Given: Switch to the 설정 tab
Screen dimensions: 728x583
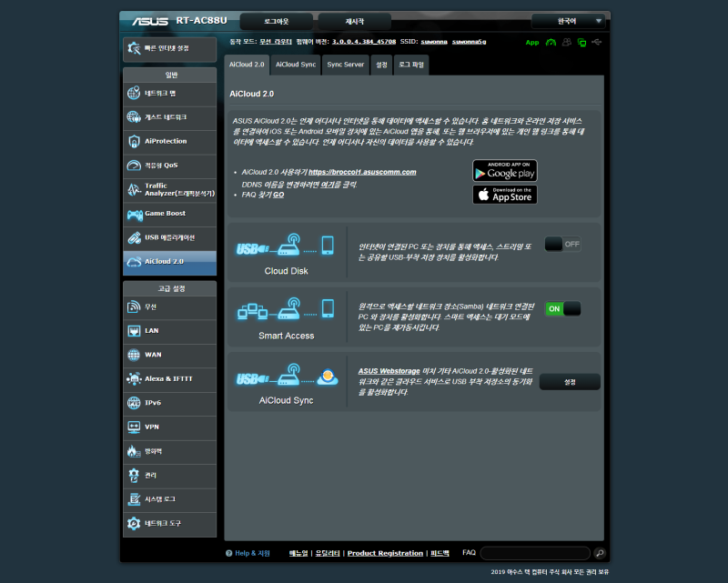Looking at the screenshot, I should [x=381, y=65].
